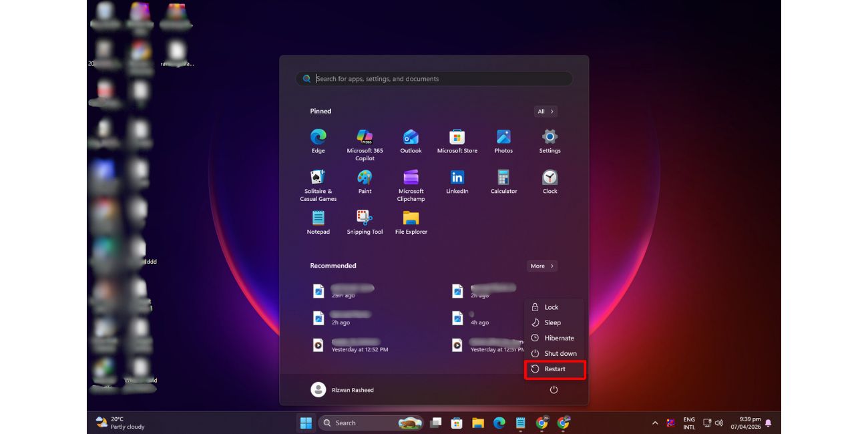Image resolution: width=868 pixels, height=434 pixels.
Task: Open the Clock app
Action: point(549,180)
